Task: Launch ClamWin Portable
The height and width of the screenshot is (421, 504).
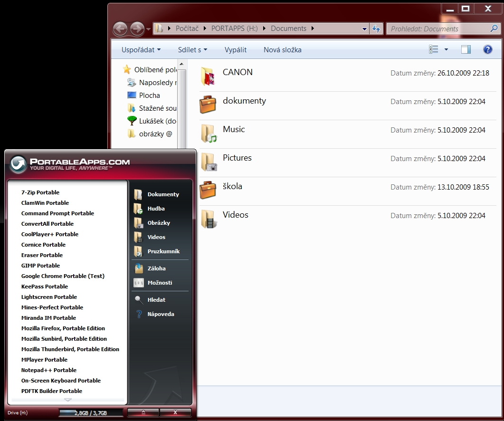Action: (45, 203)
